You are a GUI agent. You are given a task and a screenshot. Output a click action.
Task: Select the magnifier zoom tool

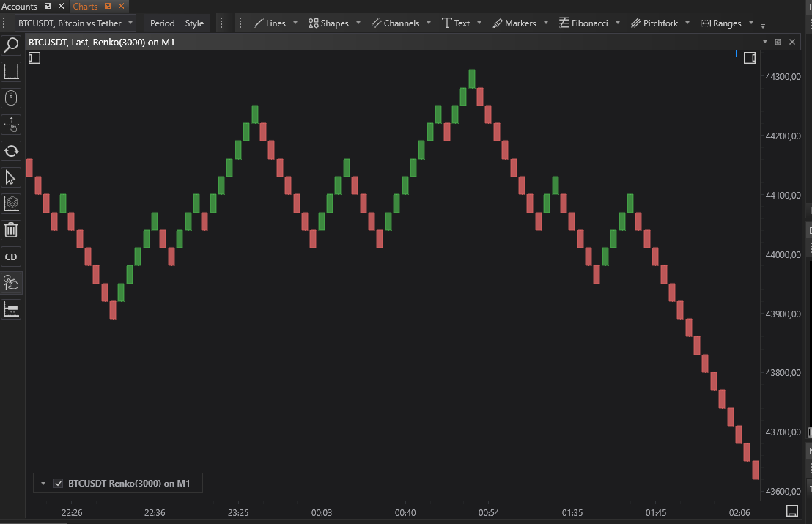pos(11,45)
